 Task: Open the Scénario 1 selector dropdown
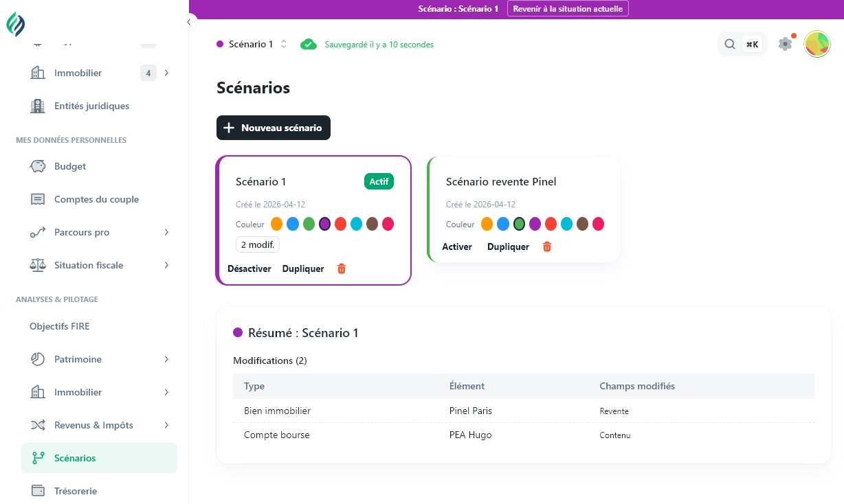coord(252,44)
